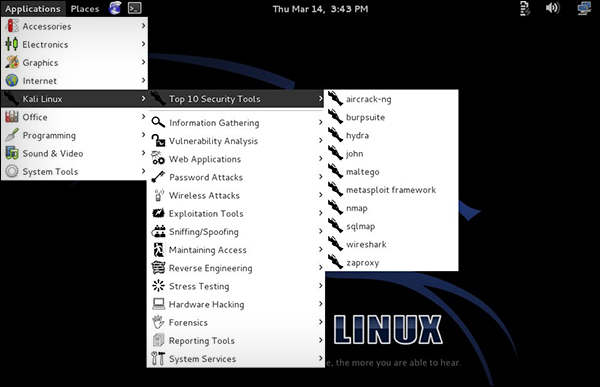Choose the Exploitation Tools menu item
The width and height of the screenshot is (600, 387).
[236, 214]
